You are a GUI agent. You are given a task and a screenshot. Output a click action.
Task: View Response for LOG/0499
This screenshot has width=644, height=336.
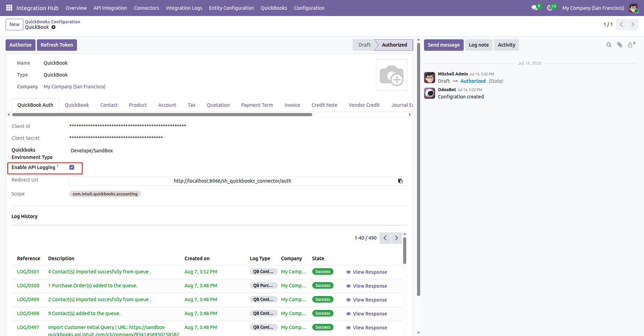367,300
